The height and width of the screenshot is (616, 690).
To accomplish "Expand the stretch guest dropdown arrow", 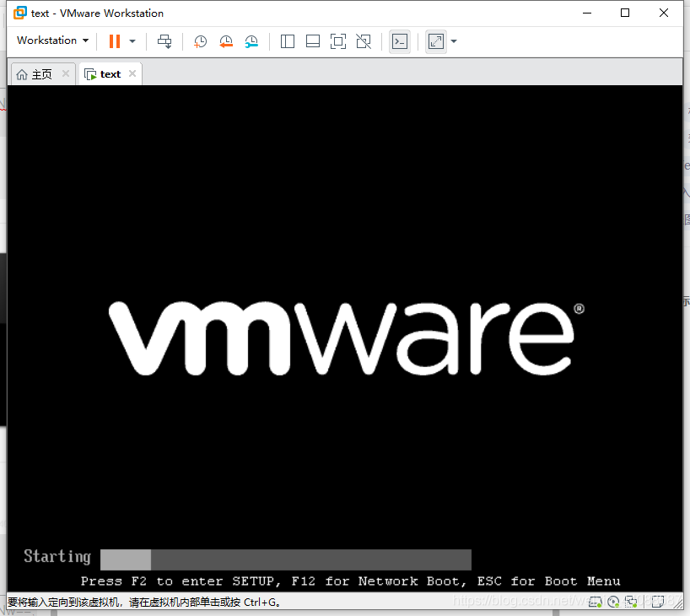I will pyautogui.click(x=454, y=41).
